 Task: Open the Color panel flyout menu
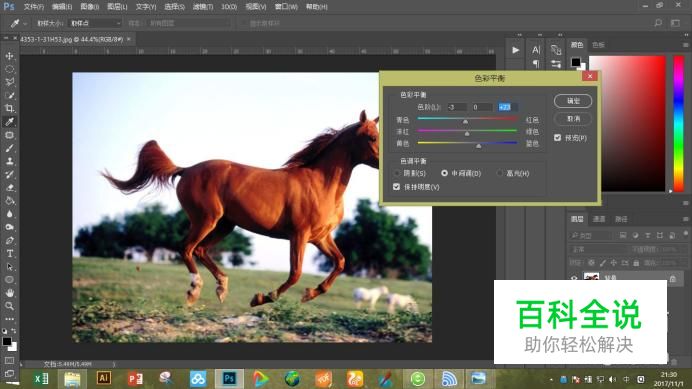[x=685, y=45]
